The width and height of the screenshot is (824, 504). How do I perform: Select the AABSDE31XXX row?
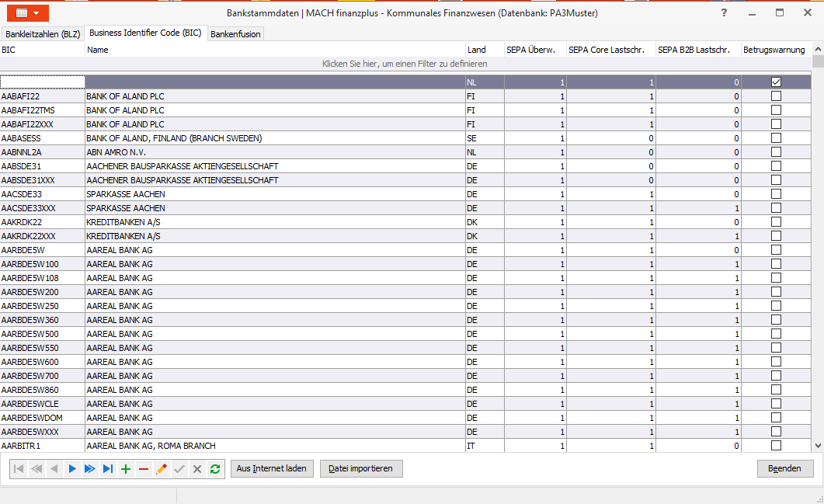(x=405, y=180)
